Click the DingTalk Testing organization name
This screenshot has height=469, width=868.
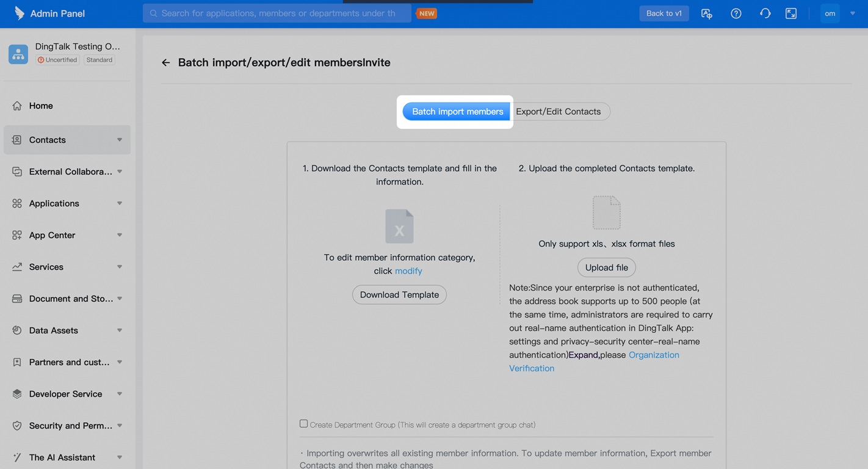tap(78, 46)
